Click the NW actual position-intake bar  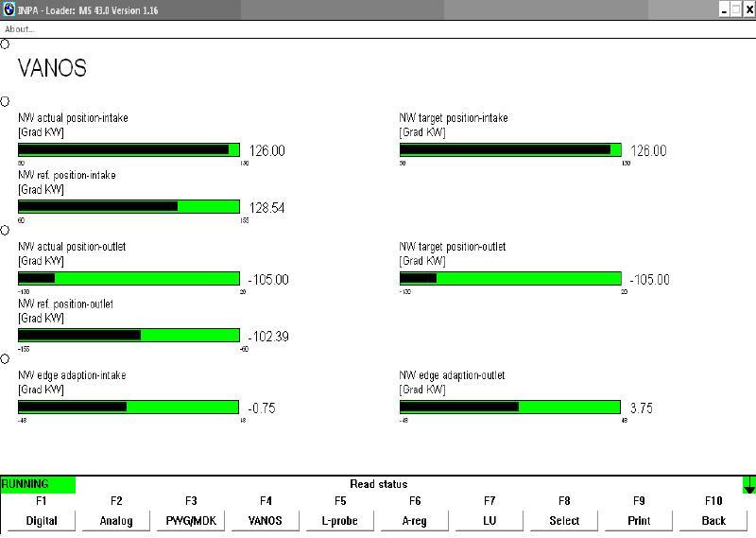(x=129, y=149)
